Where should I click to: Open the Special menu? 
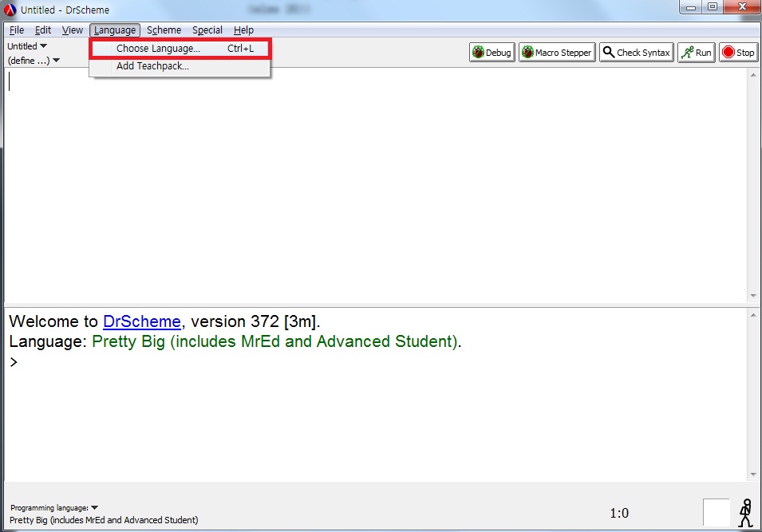pyautogui.click(x=207, y=30)
